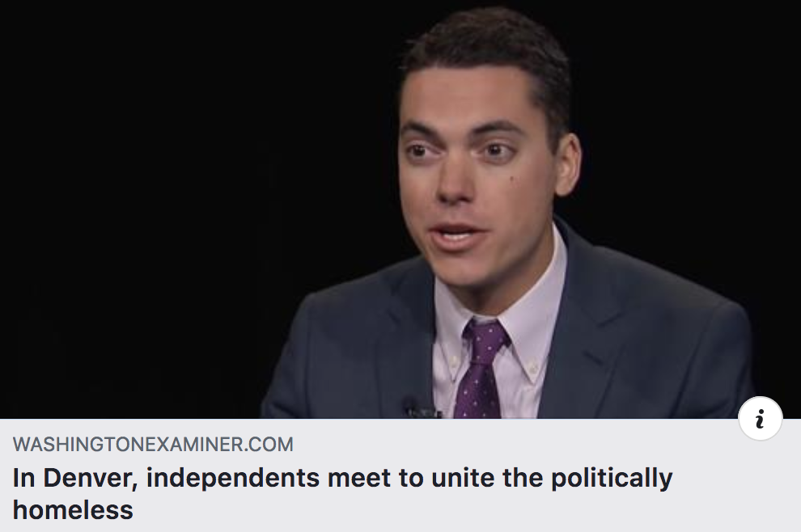Open the article headline about Denver independents

342,494
